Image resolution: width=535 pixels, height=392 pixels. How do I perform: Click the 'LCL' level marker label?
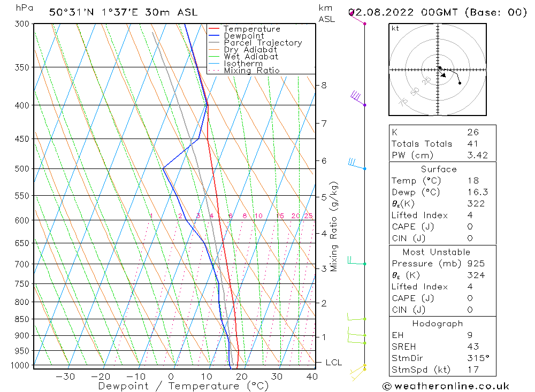(334, 363)
